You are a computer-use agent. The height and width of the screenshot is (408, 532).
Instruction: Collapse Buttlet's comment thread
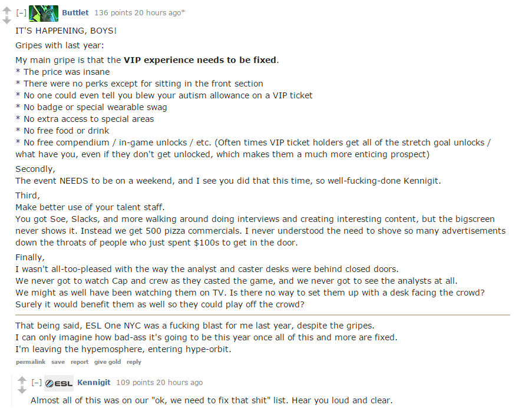click(x=21, y=13)
